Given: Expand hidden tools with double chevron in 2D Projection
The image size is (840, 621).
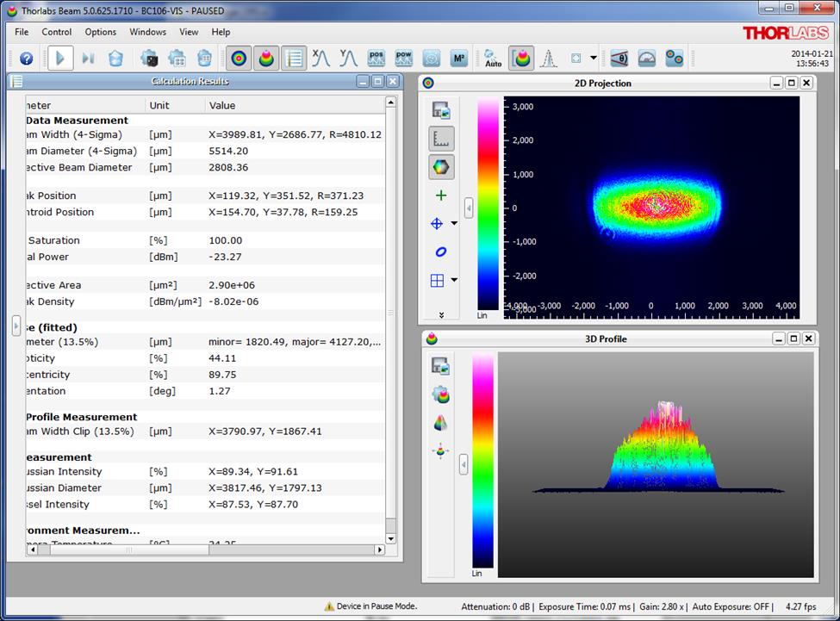Looking at the screenshot, I should tap(441, 314).
